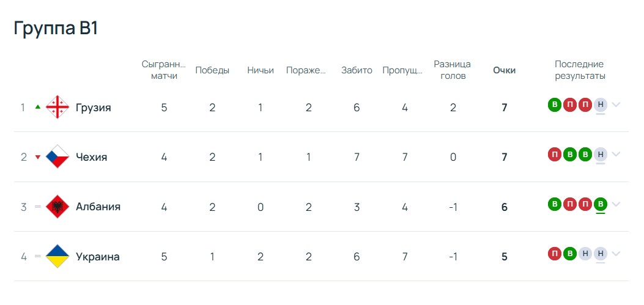Click Albania's underlined green В latest result
Image resolution: width=644 pixels, height=305 pixels.
point(601,204)
